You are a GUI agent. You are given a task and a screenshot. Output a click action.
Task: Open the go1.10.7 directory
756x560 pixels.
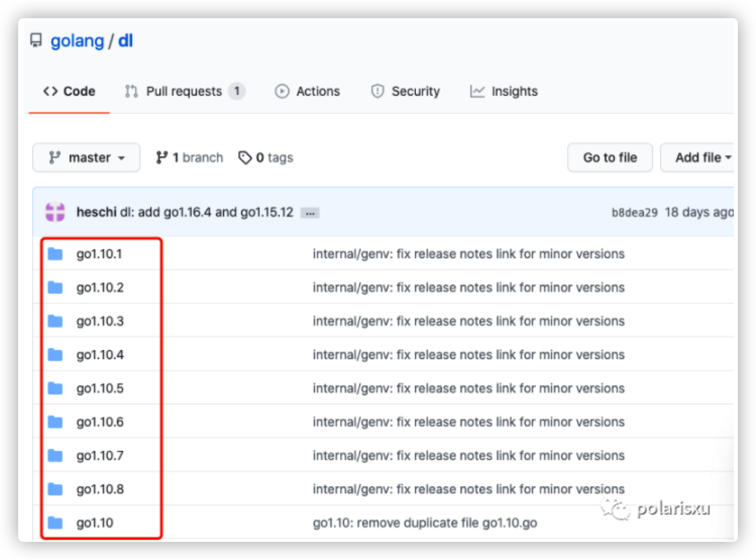[x=100, y=456]
